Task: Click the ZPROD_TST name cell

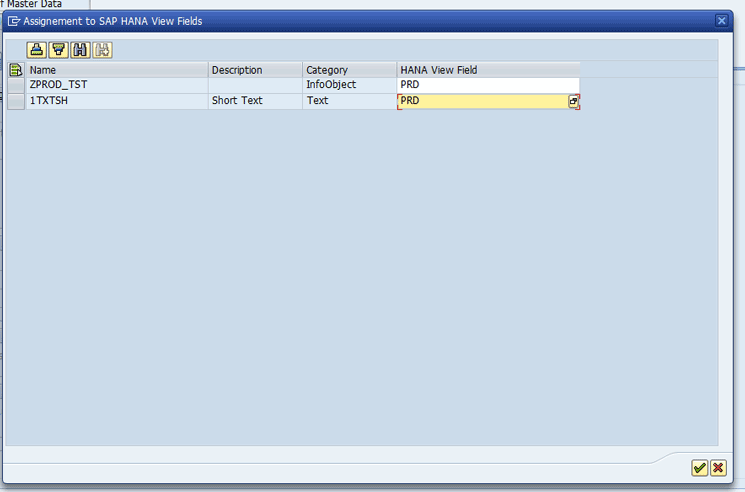Action: [x=117, y=85]
